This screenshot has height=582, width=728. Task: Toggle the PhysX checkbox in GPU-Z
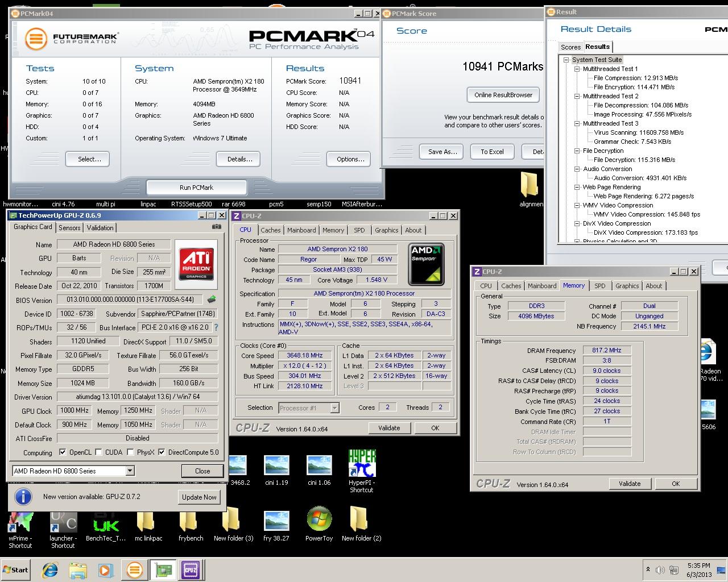130,452
